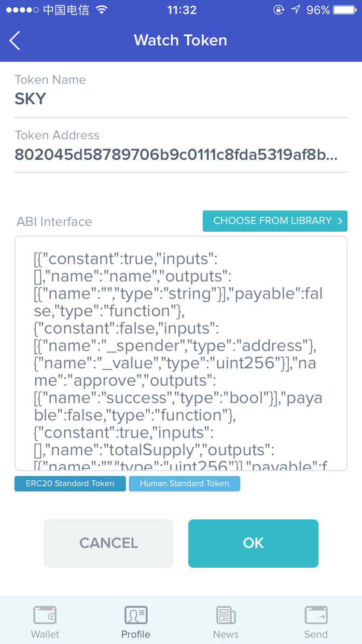Image resolution: width=362 pixels, height=644 pixels.
Task: Cancel watching the token
Action: pos(109,543)
